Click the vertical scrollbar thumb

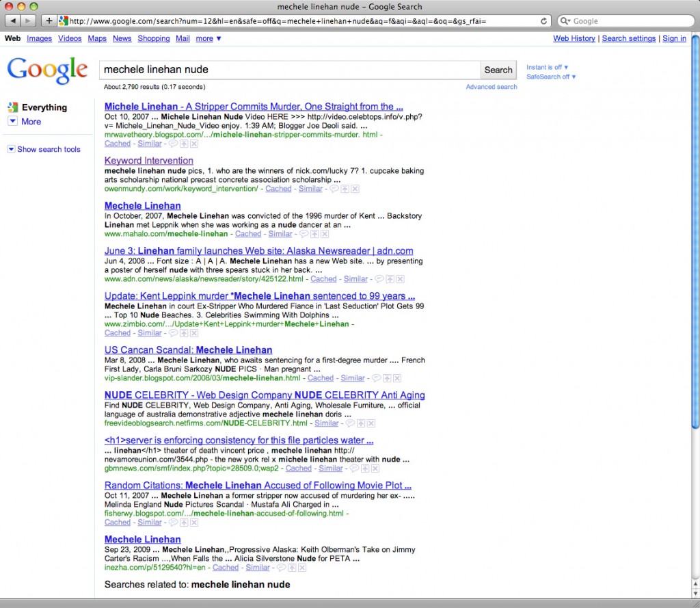695,233
